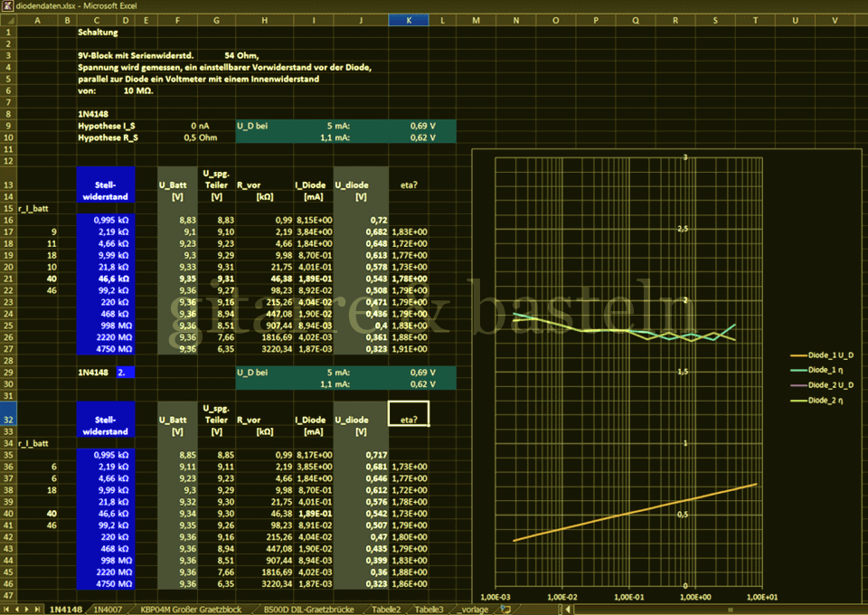The width and height of the screenshot is (868, 615).
Task: Click the Diode_2 U_D legend entry
Action: pos(822,384)
